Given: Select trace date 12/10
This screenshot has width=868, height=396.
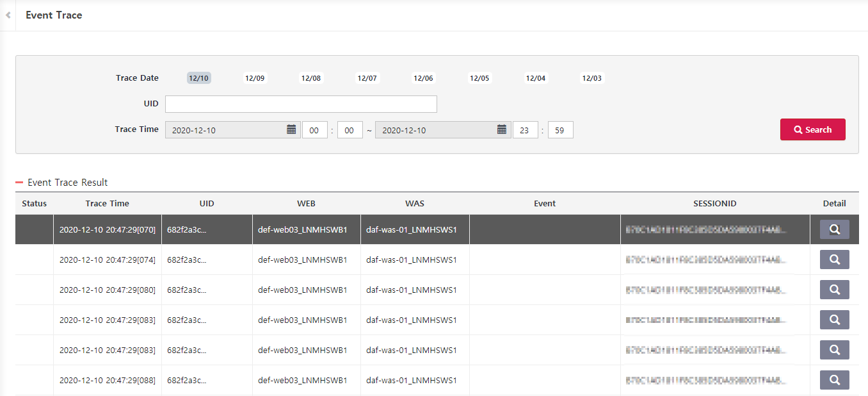Looking at the screenshot, I should (x=198, y=78).
